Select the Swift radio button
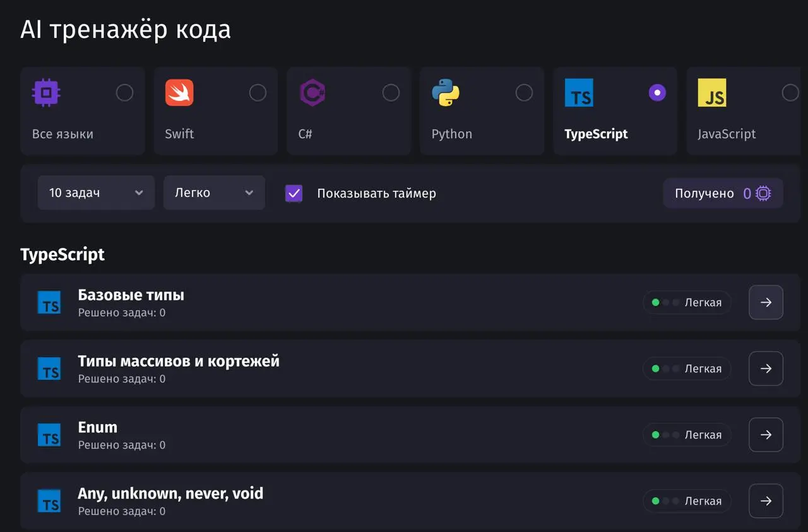The height and width of the screenshot is (532, 808). tap(258, 92)
